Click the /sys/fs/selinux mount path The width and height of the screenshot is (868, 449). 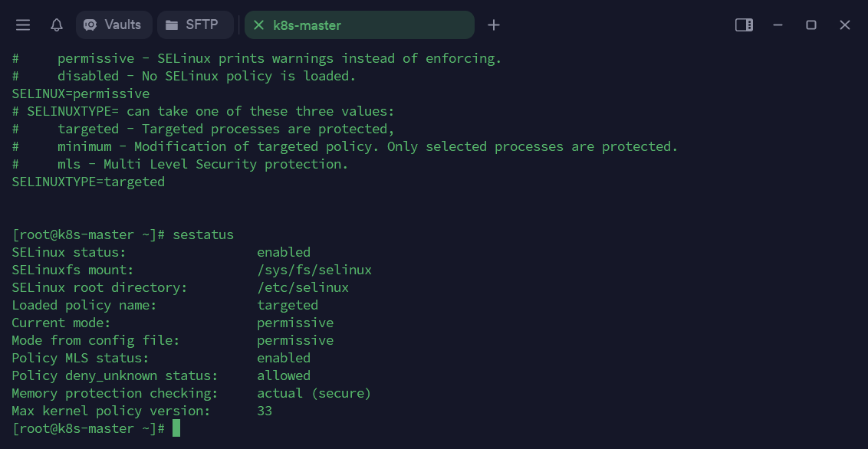314,270
